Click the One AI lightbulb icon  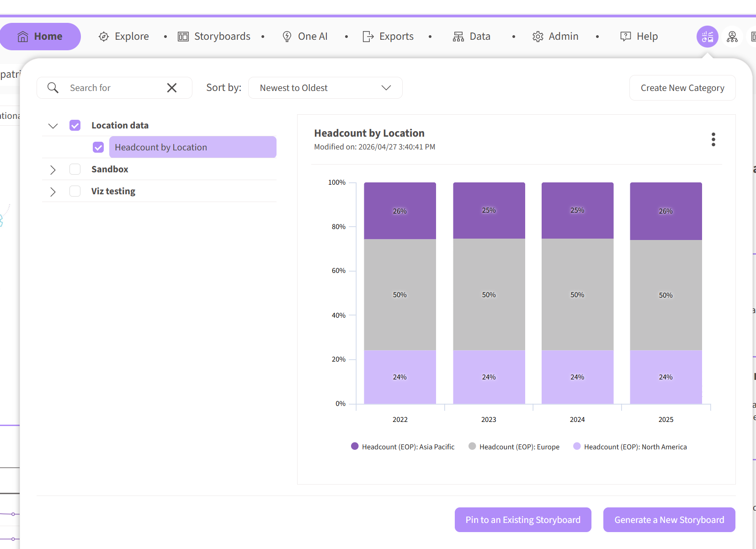pos(287,37)
